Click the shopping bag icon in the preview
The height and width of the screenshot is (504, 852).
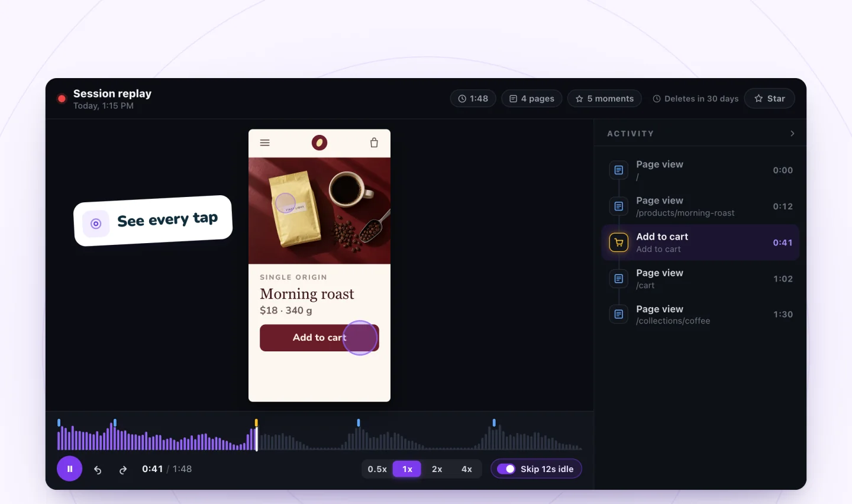[374, 143]
